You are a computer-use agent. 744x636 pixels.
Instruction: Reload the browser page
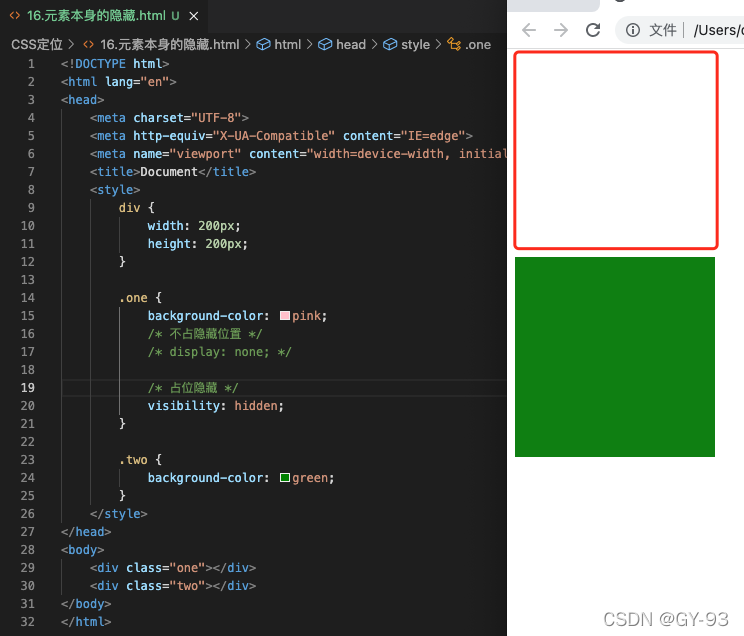pos(593,30)
